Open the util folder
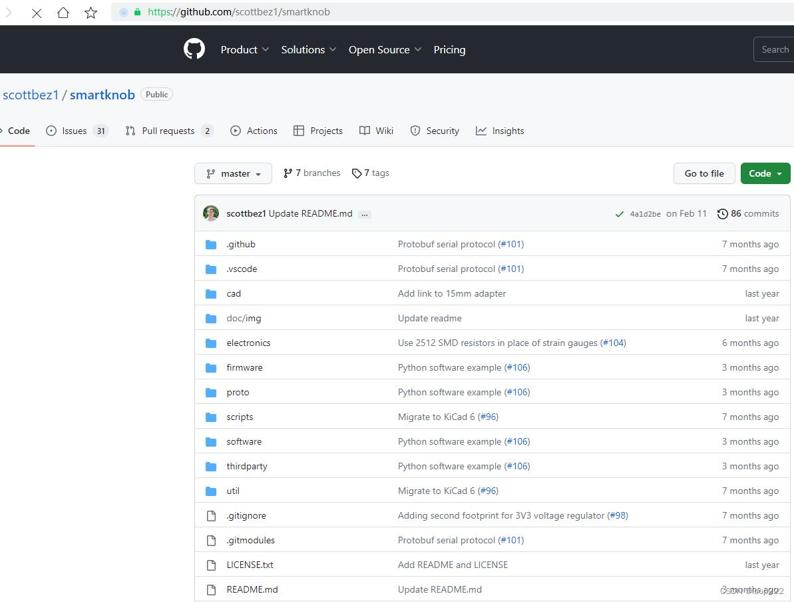Viewport: 794px width, 602px height. (x=233, y=491)
